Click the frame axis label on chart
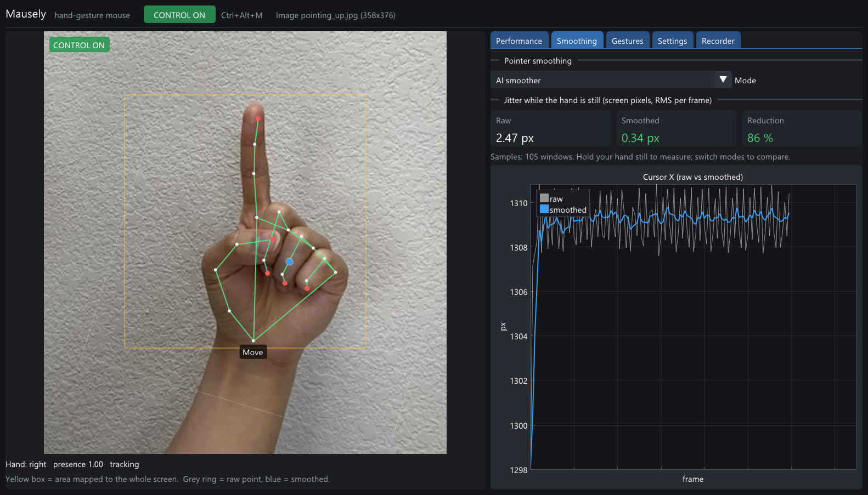The height and width of the screenshot is (495, 868). click(x=693, y=479)
